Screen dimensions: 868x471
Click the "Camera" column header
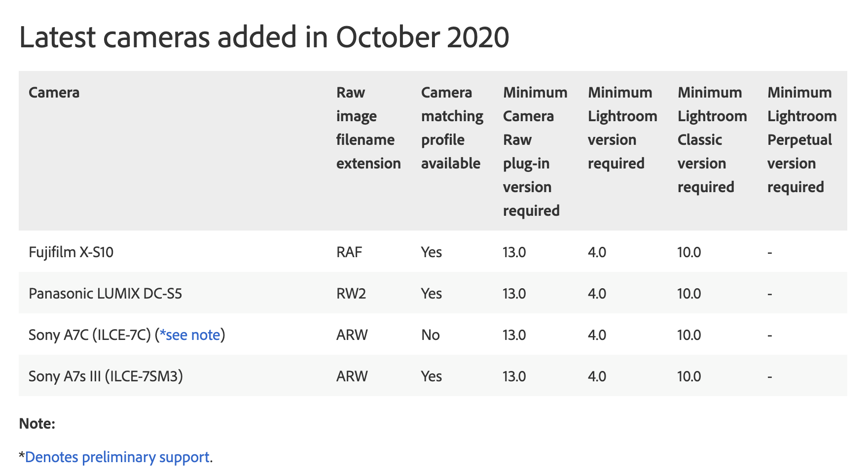54,93
